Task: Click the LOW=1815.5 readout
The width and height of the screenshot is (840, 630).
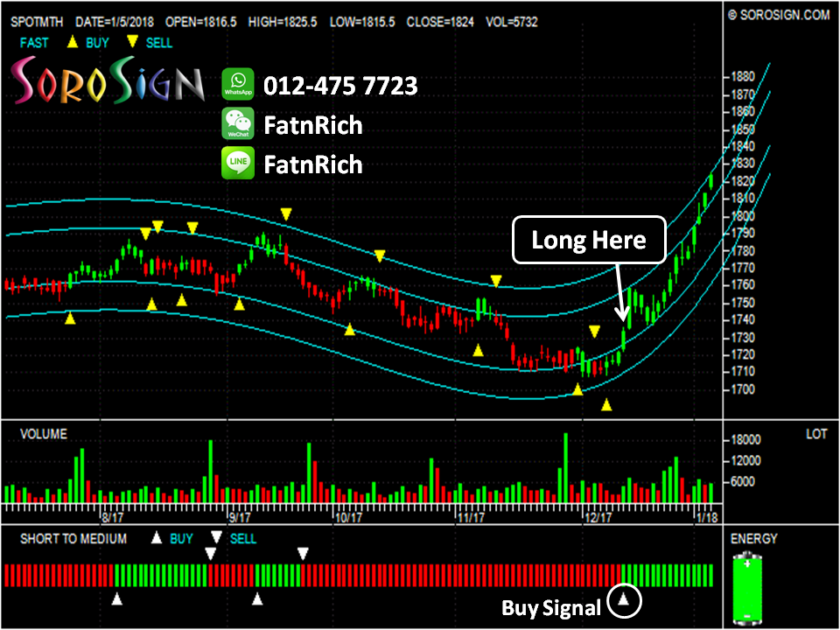Action: pyautogui.click(x=362, y=22)
